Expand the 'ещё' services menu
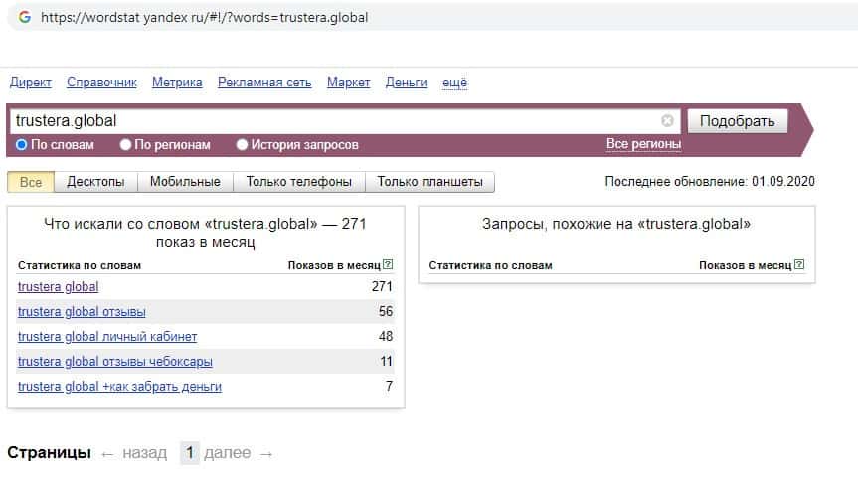This screenshot has height=504, width=858. [x=454, y=83]
